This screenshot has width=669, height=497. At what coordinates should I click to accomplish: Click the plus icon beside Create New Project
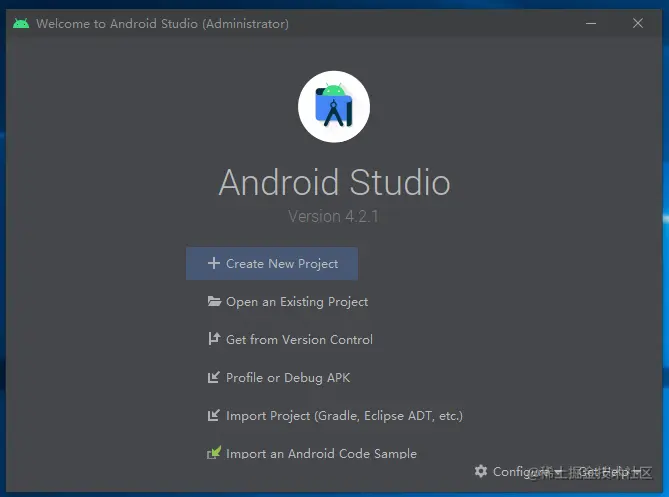click(214, 263)
